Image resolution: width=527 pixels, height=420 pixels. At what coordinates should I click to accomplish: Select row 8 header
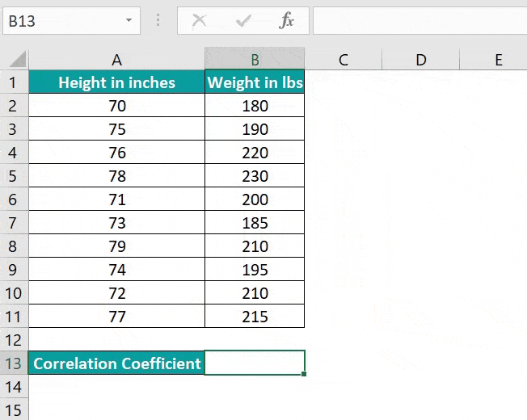tap(14, 246)
